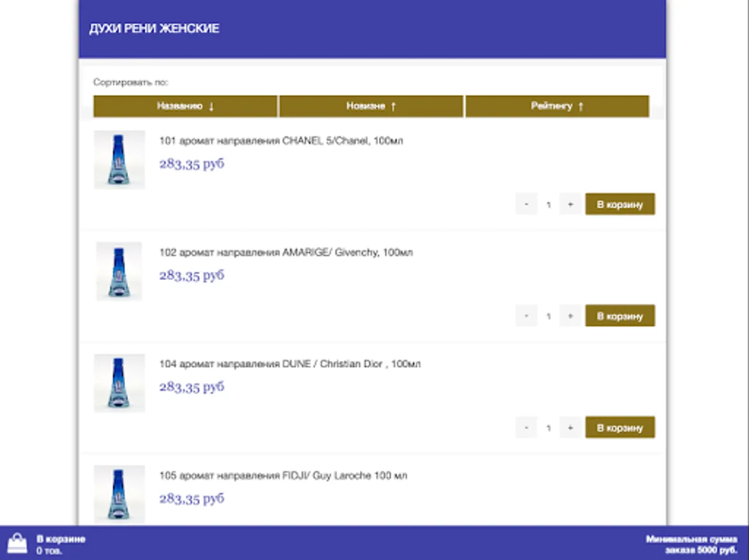The height and width of the screenshot is (560, 749).
Task: Open DUNE Christian Dior product thumbnail
Action: pos(120,383)
